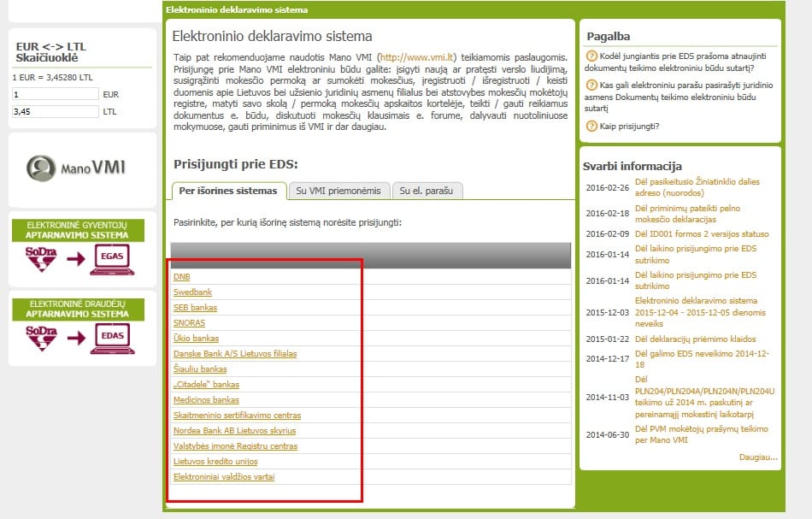Click the help icon beside 'Kodėl jungiantis prie EDS'
Viewport: 812px width, 519px height.
[x=591, y=56]
